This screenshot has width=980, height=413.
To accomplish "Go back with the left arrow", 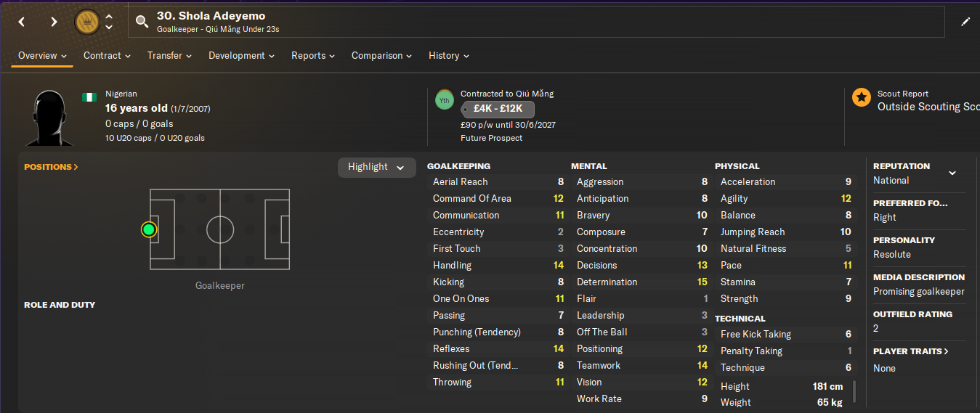I will click(22, 22).
